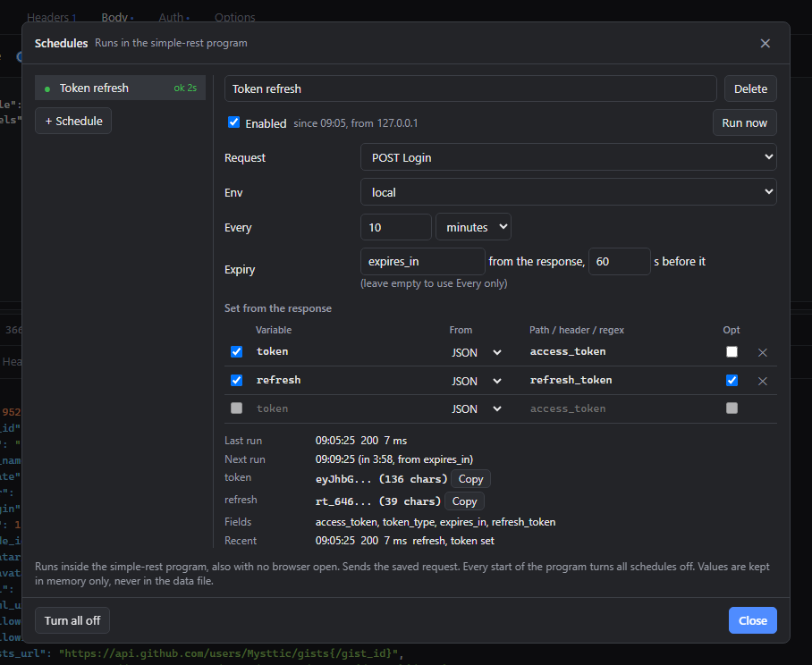Image resolution: width=812 pixels, height=665 pixels.
Task: Edit the expires_in expiry field
Action: pos(423,261)
